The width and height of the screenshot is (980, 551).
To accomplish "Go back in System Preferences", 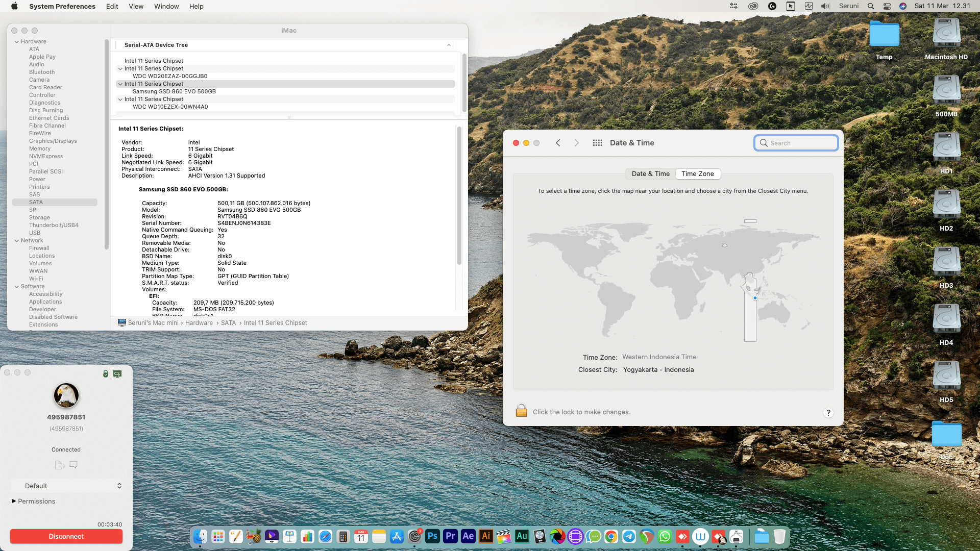I will 558,143.
